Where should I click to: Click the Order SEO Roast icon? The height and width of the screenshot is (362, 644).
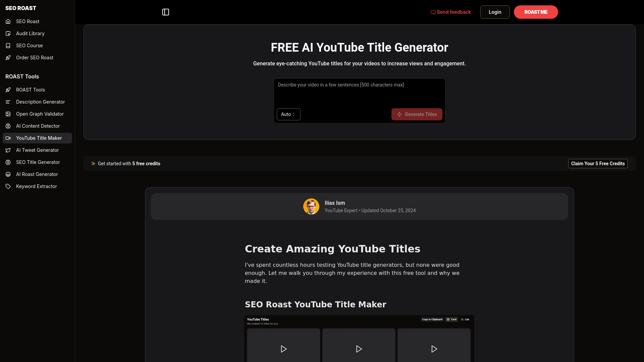9,57
